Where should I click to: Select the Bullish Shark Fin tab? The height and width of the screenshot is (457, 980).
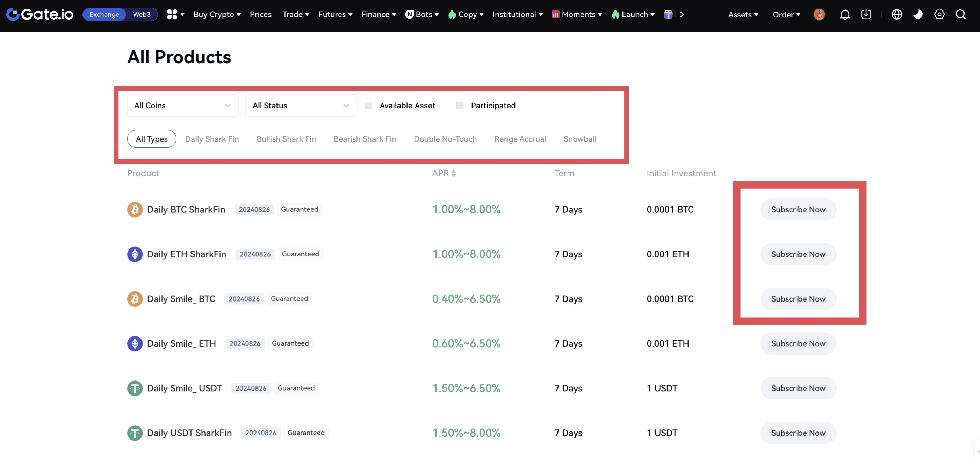[286, 139]
